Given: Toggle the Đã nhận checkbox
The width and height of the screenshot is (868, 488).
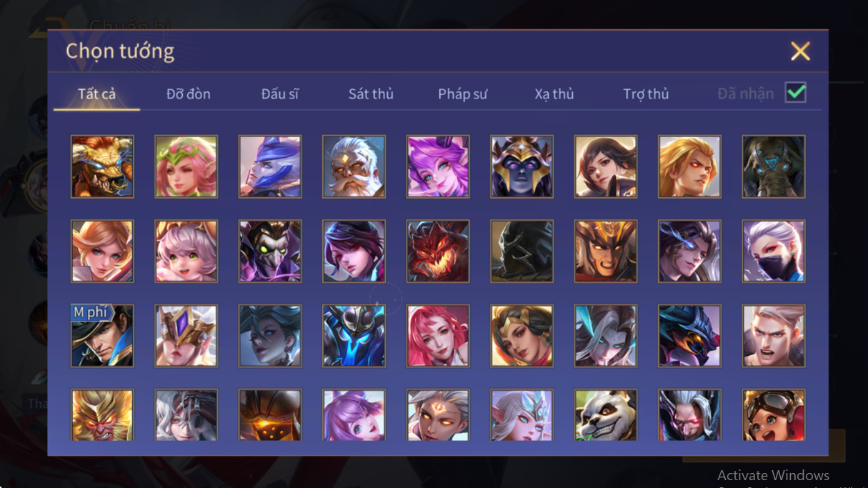Looking at the screenshot, I should [795, 93].
